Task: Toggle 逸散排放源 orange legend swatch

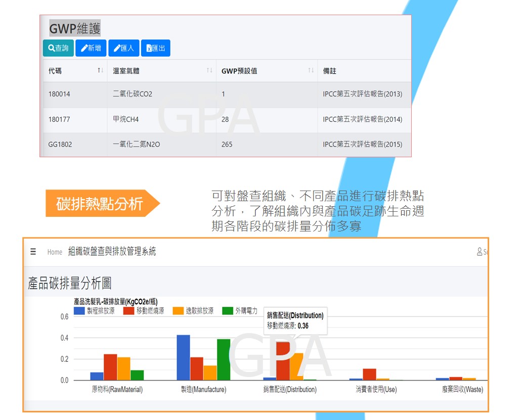Action: (178, 311)
